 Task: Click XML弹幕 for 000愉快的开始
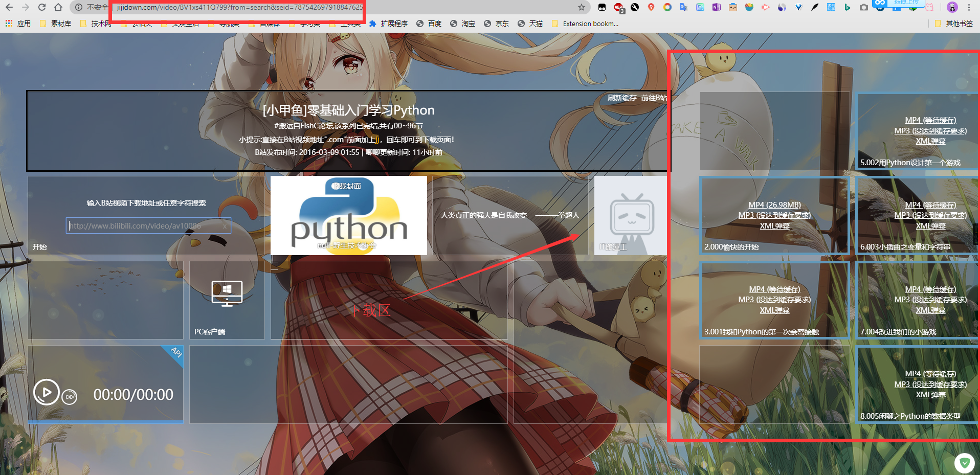point(774,226)
